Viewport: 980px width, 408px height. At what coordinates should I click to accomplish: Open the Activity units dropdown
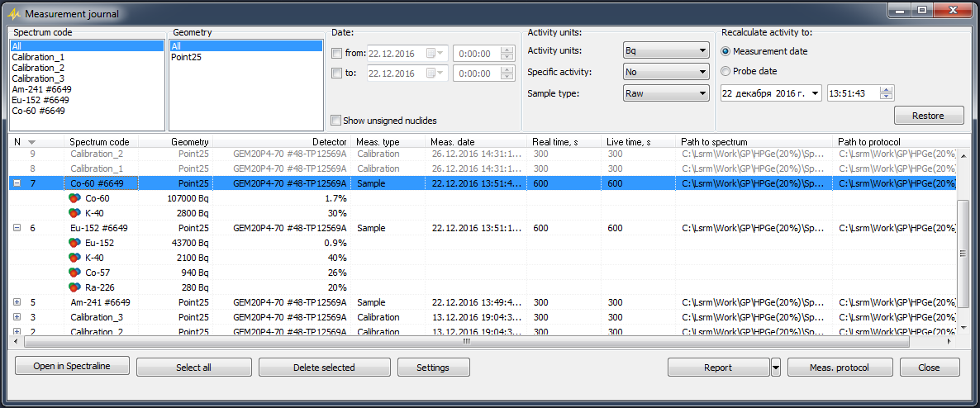[666, 50]
